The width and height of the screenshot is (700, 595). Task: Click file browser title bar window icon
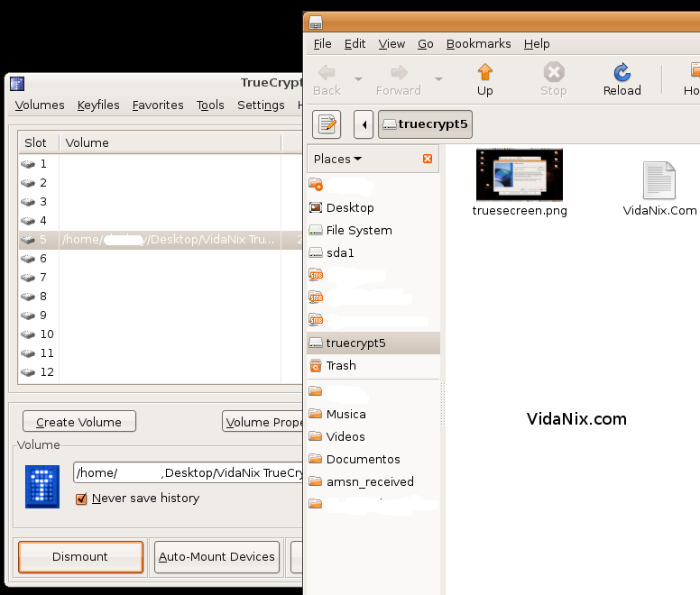coord(316,23)
